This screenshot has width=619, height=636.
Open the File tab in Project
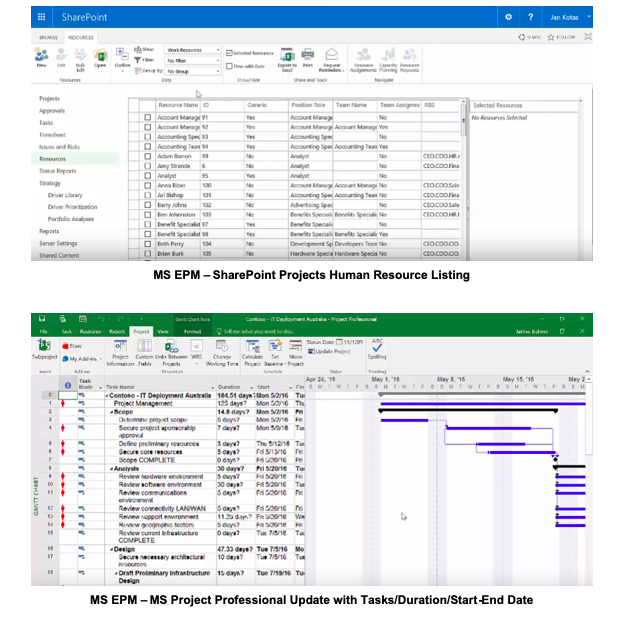click(43, 331)
